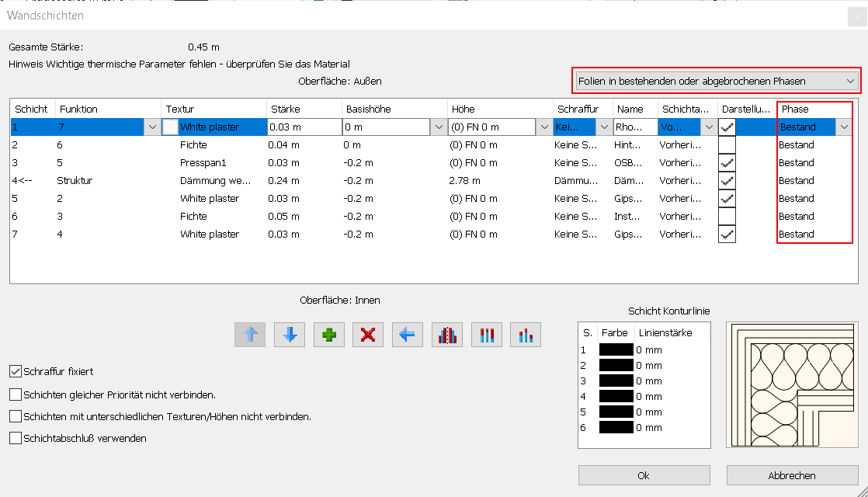Screen dimensions: 868x497
Task: Uncheck Darstellung box in layer 5 row
Action: [727, 199]
